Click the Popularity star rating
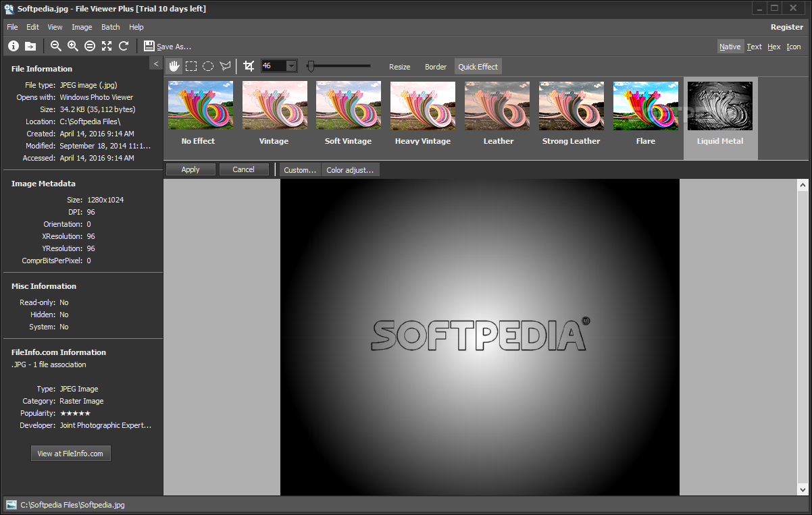 pyautogui.click(x=75, y=413)
